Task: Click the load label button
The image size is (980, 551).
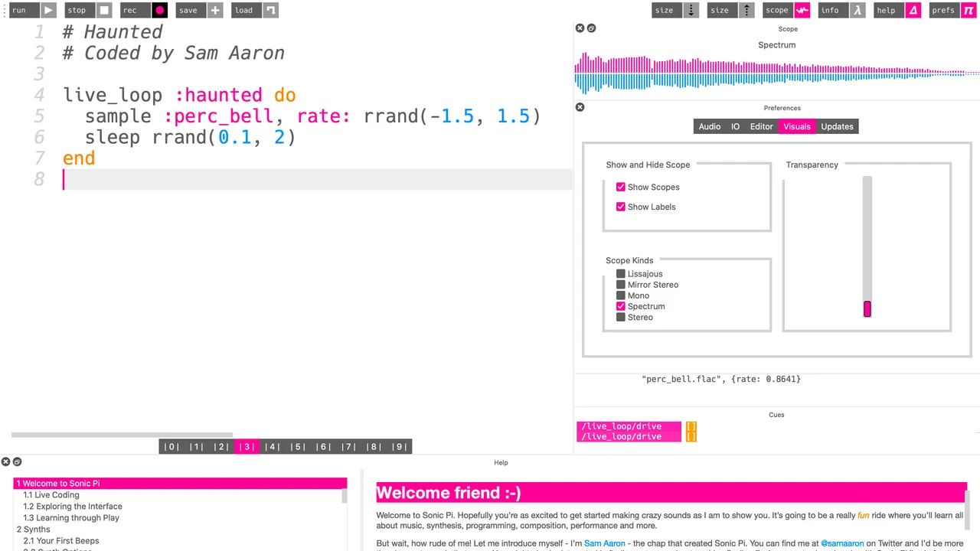Action: 246,10
